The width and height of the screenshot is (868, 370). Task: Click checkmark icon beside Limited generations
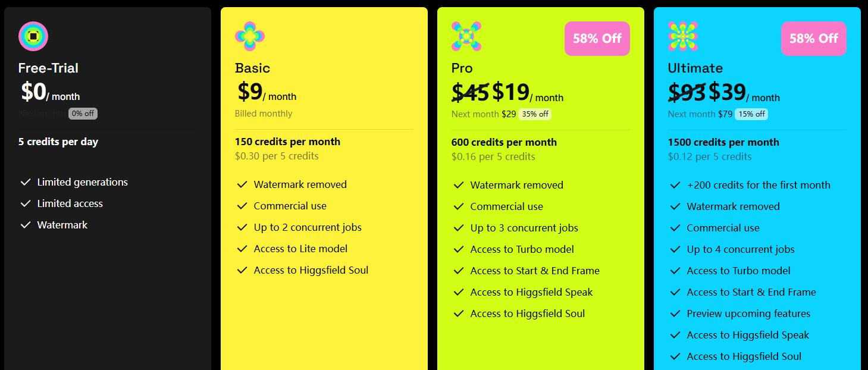(x=26, y=182)
